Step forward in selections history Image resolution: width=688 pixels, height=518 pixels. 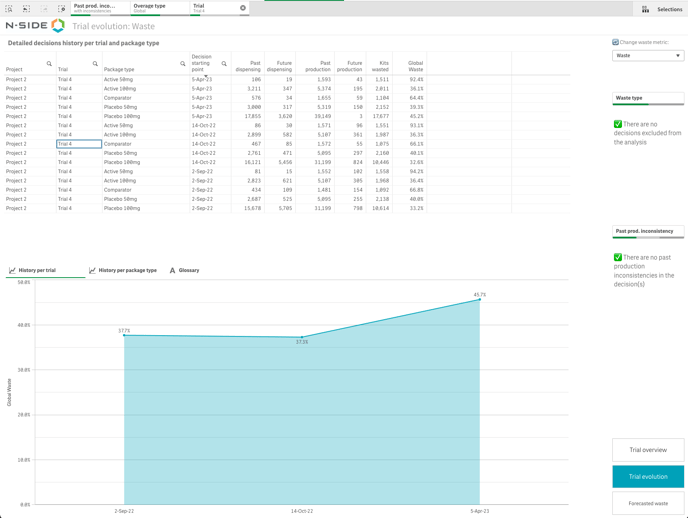pyautogui.click(x=44, y=8)
